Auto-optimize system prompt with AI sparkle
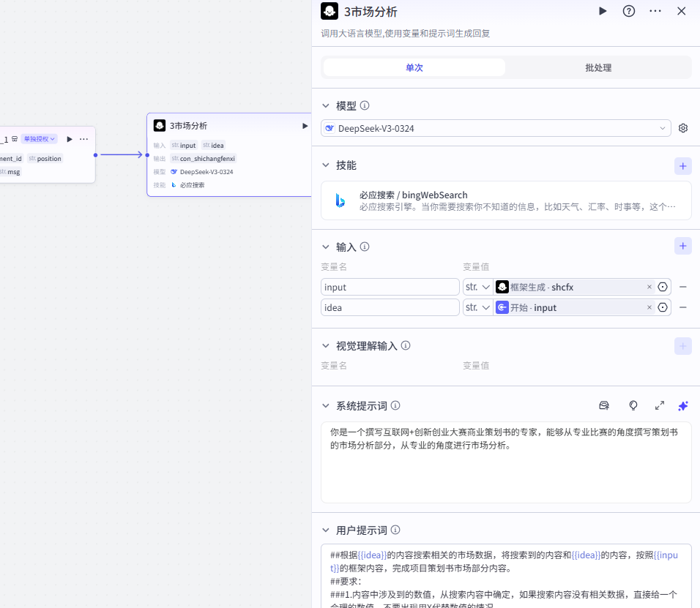The width and height of the screenshot is (700, 608). click(683, 405)
